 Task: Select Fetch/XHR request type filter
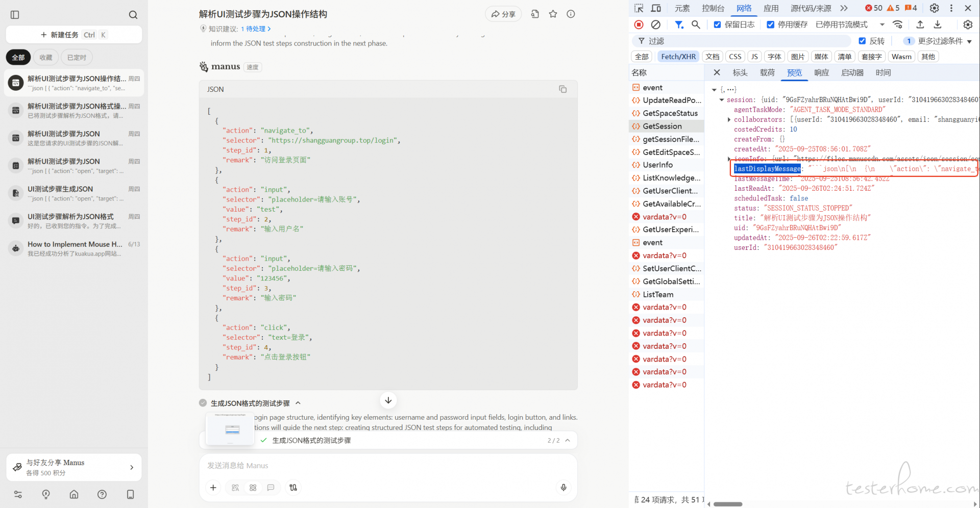pos(678,57)
